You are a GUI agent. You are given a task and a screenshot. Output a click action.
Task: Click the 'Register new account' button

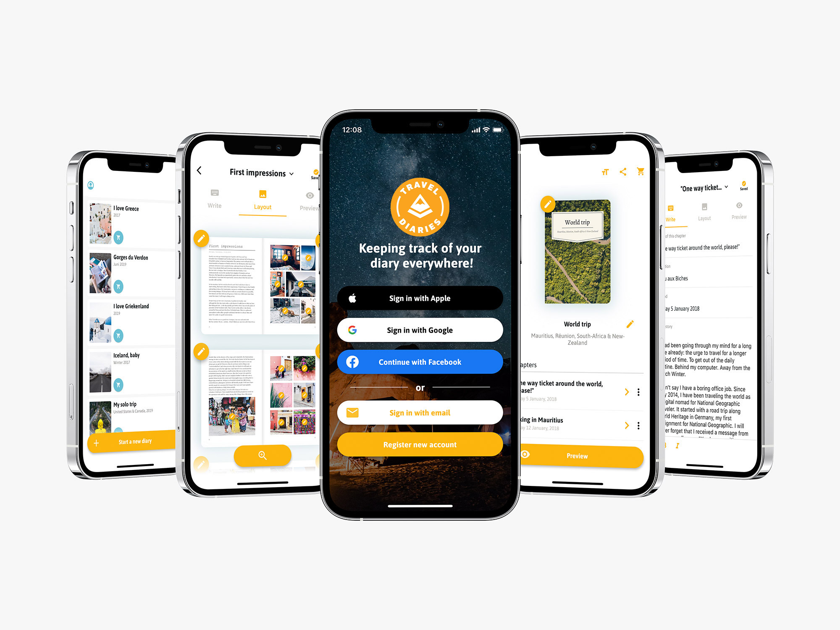point(420,462)
